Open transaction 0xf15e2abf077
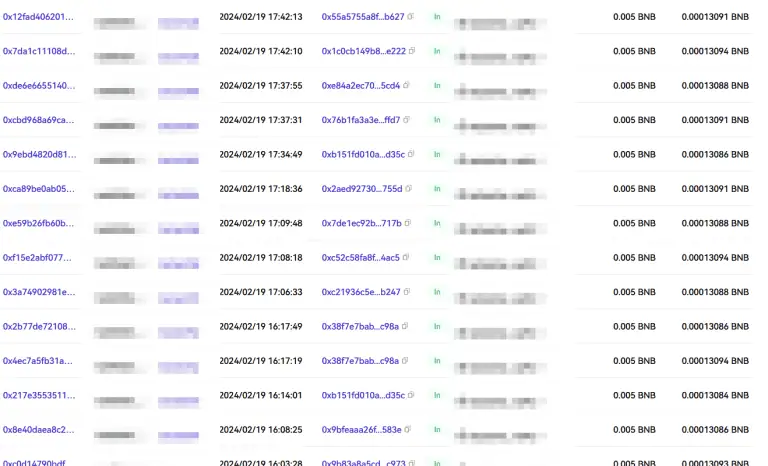 [37, 257]
